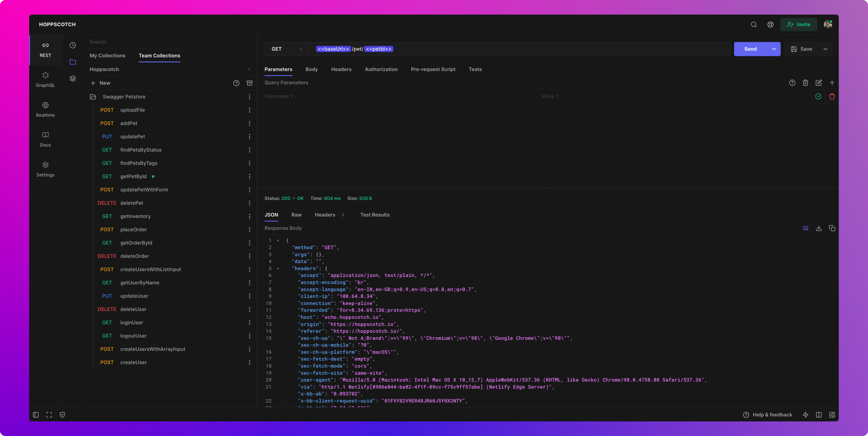This screenshot has height=436, width=868.
Task: Download the response body file
Action: 818,228
